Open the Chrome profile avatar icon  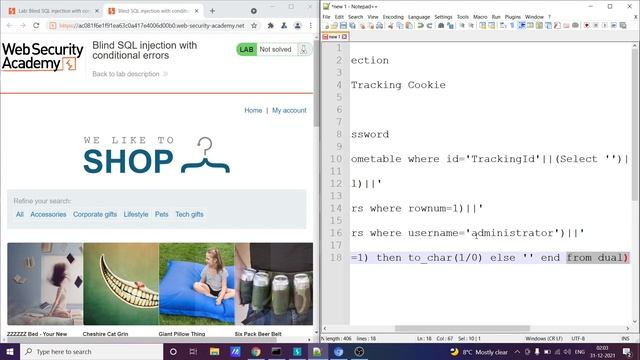point(298,25)
